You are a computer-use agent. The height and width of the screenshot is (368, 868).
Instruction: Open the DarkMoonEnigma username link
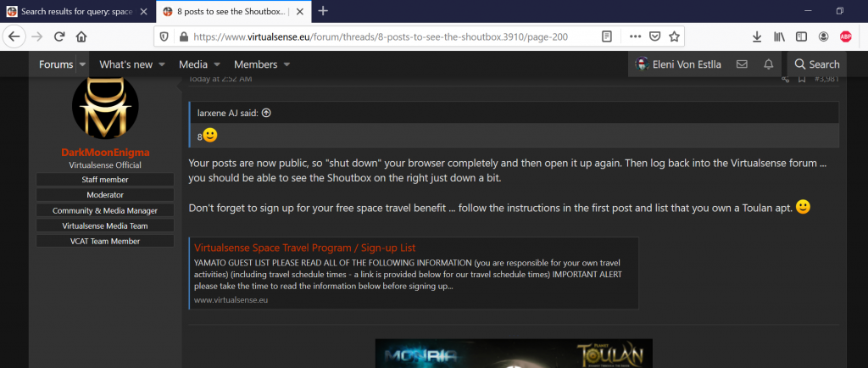[105, 152]
